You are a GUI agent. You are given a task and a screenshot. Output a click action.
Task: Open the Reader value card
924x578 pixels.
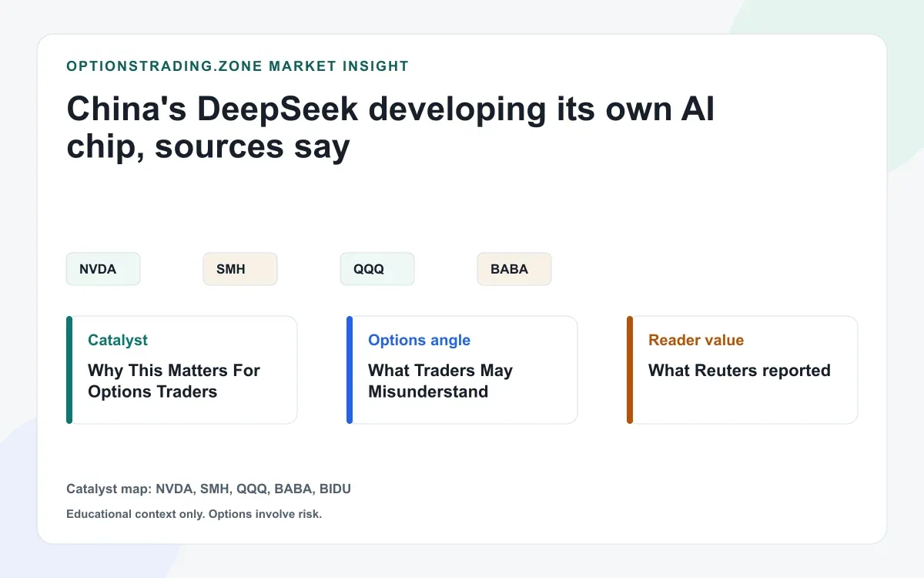coord(742,370)
